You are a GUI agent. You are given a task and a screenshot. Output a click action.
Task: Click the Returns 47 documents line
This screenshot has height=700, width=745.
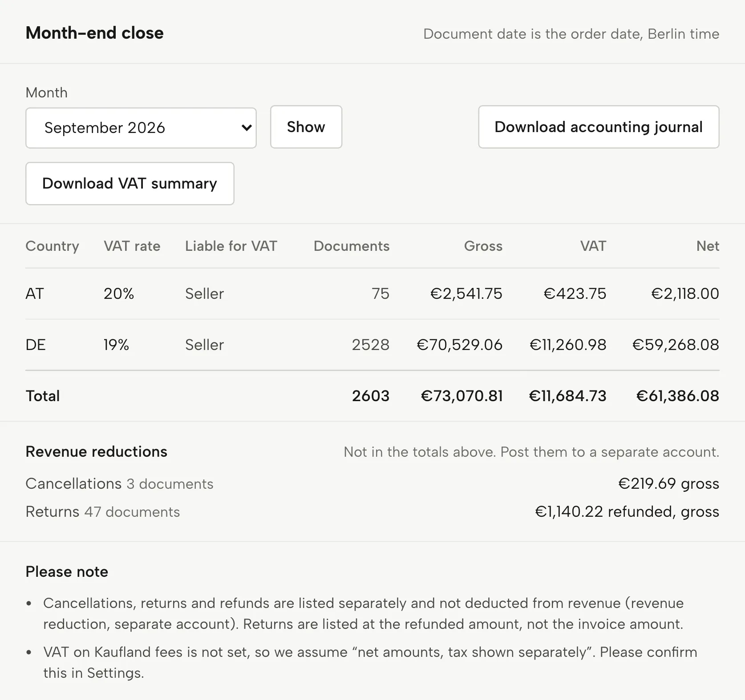(x=103, y=511)
